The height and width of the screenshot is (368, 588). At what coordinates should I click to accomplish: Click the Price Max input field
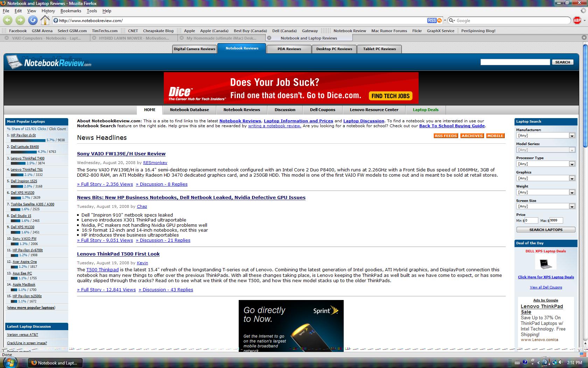click(556, 220)
